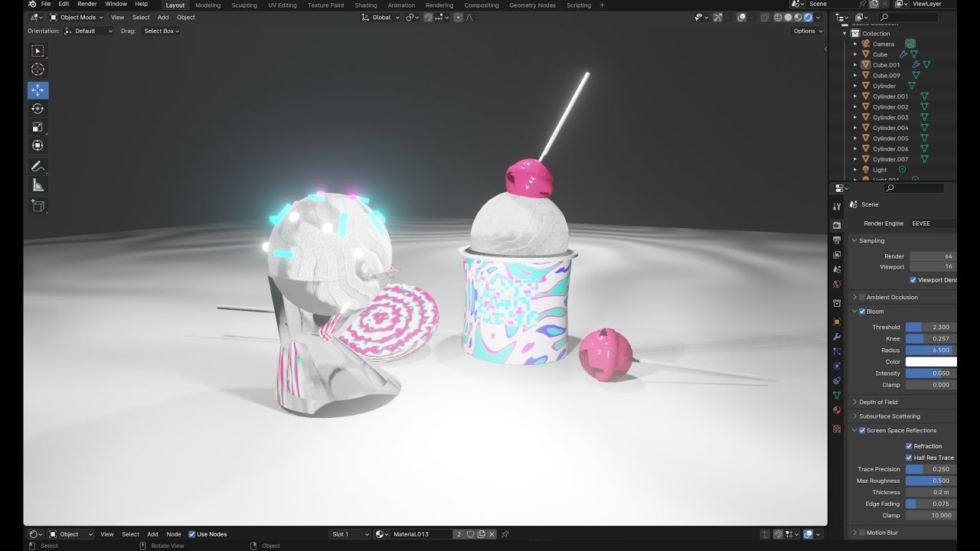980x551 pixels.
Task: Switch to the Geometry Nodes workspace tab
Action: click(532, 5)
